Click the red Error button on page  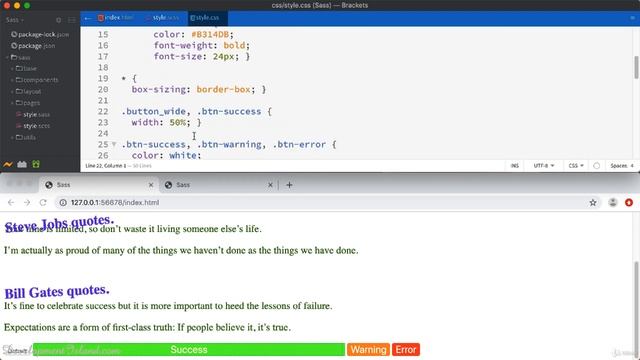(406, 350)
